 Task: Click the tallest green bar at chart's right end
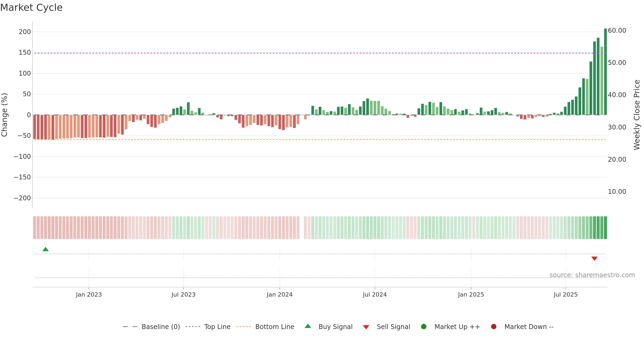[605, 72]
